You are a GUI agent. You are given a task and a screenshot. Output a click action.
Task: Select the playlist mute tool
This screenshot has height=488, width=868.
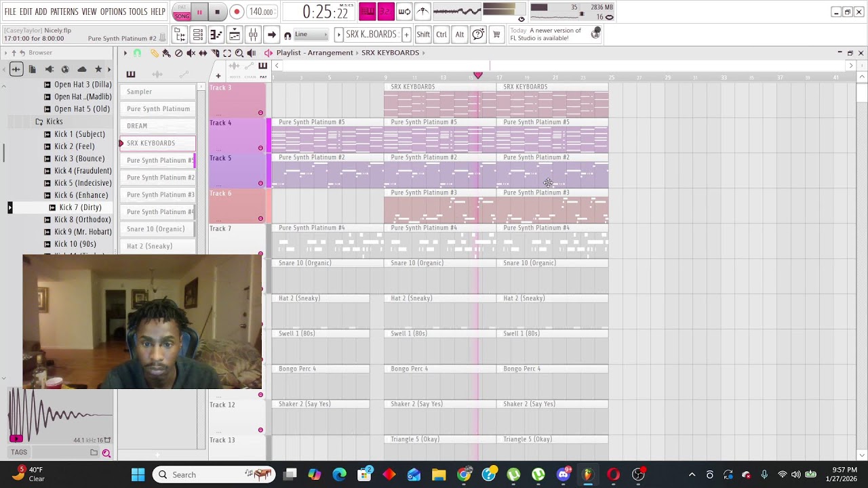coord(191,53)
